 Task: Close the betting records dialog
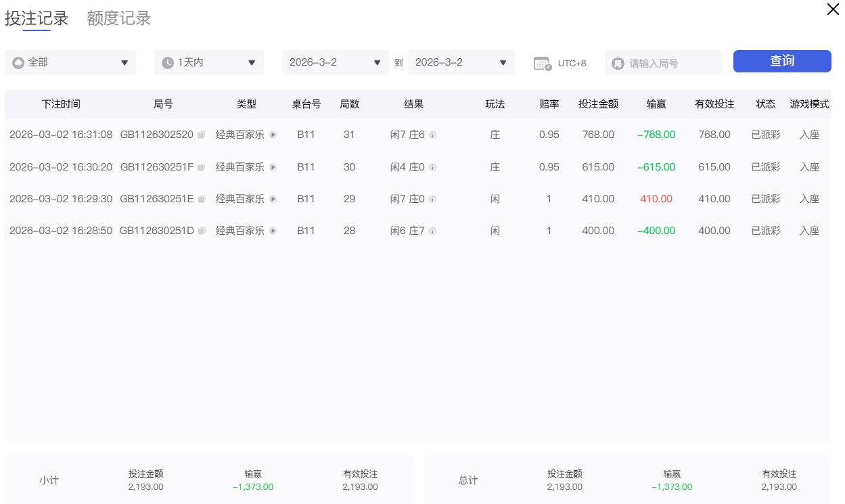tap(833, 9)
